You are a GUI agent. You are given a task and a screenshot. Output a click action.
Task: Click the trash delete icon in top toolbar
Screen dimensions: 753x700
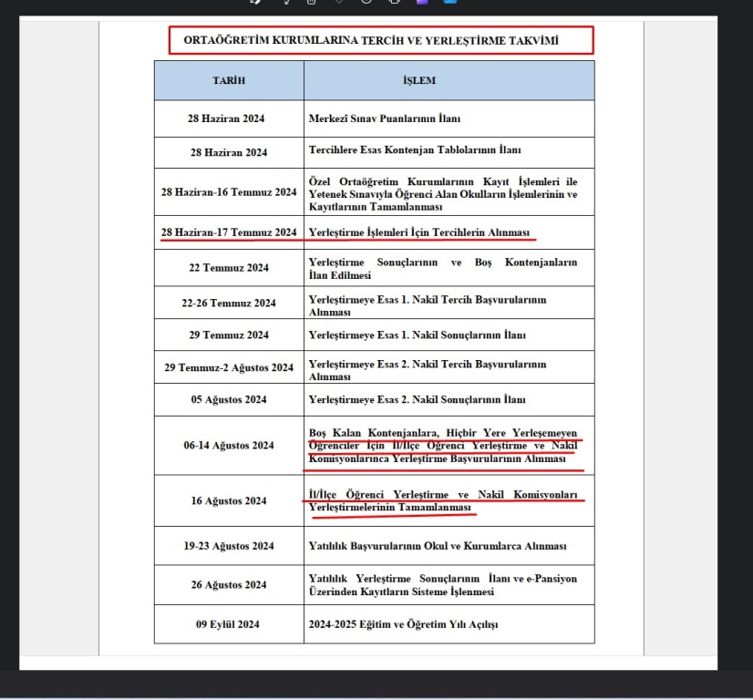click(311, 3)
